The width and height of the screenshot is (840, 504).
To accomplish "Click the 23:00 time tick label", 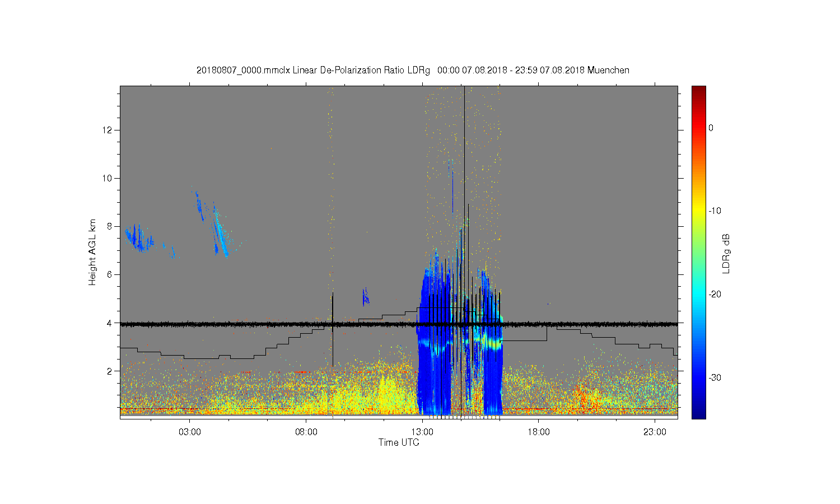I will (x=655, y=432).
